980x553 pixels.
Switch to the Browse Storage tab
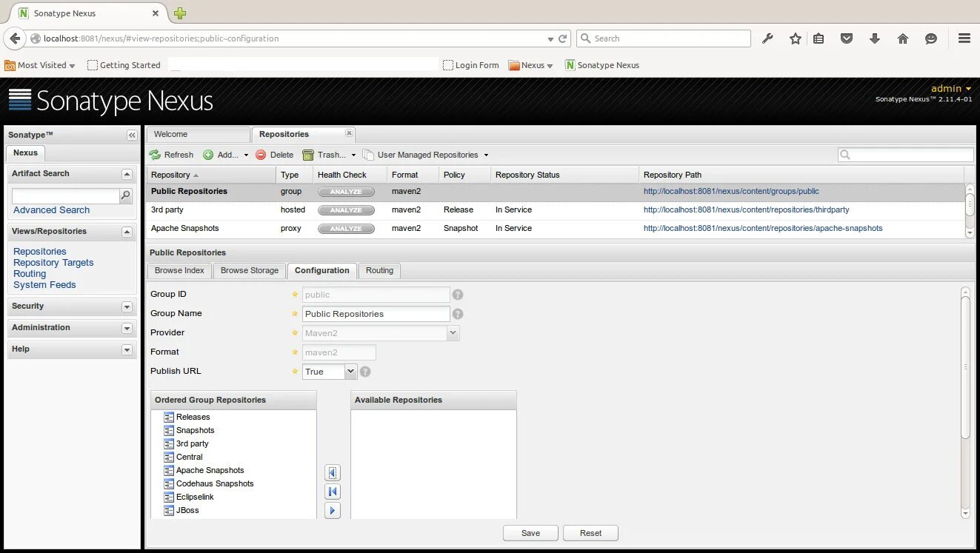250,271
